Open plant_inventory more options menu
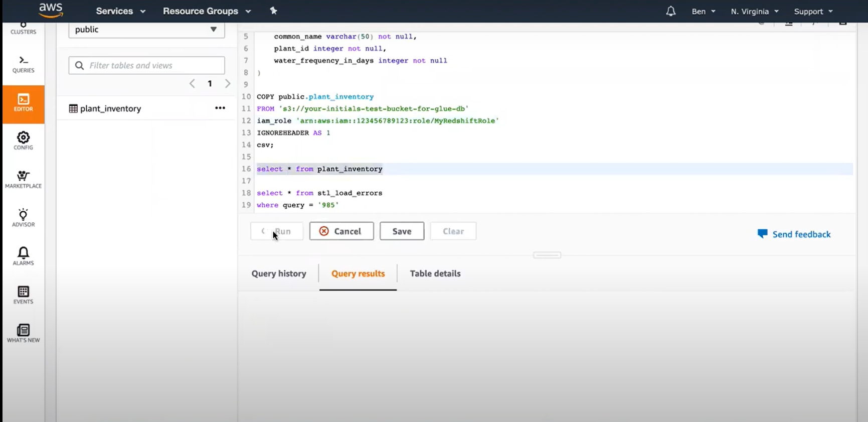Image resolution: width=868 pixels, height=422 pixels. [220, 108]
